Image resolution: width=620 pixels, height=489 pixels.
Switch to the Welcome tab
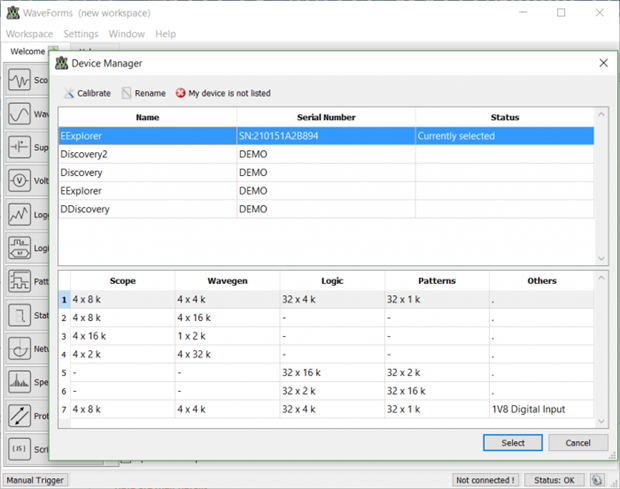coord(27,52)
